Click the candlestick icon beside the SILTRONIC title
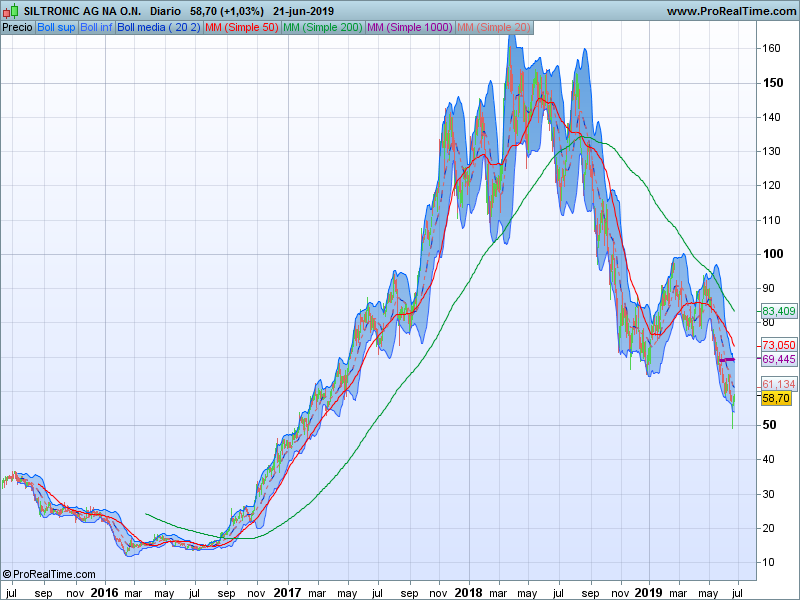The width and height of the screenshot is (800, 600). click(x=11, y=11)
